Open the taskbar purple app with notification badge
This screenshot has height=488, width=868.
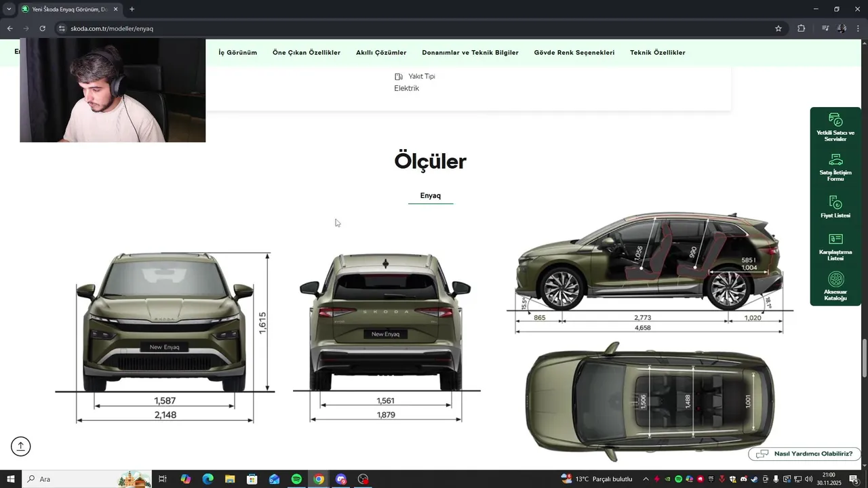tap(341, 479)
